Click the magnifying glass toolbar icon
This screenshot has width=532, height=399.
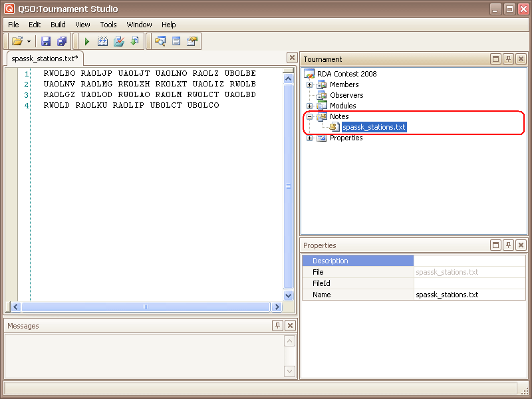point(160,41)
